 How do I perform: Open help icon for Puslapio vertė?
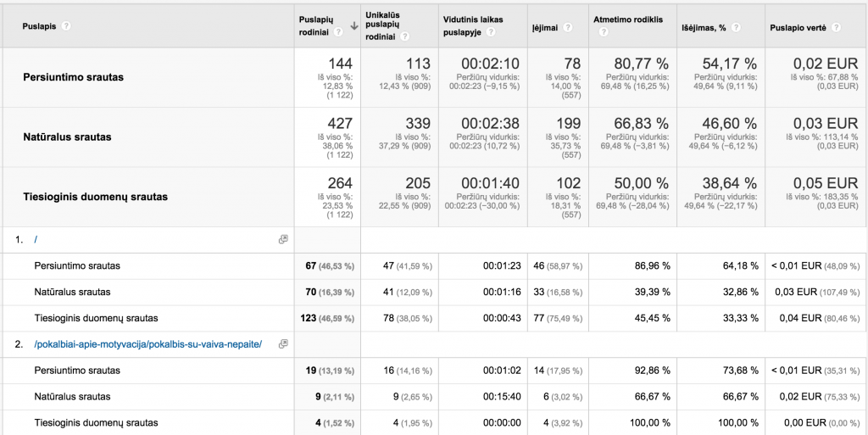(836, 26)
